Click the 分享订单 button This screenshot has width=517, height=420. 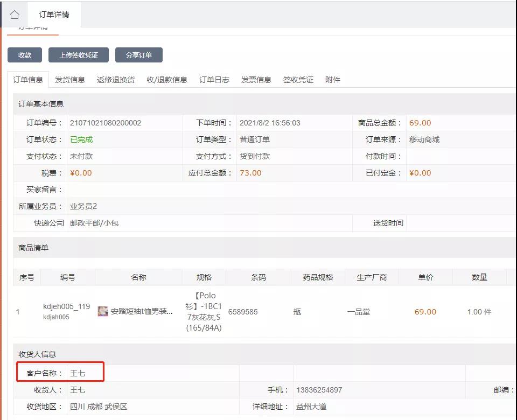pos(139,55)
